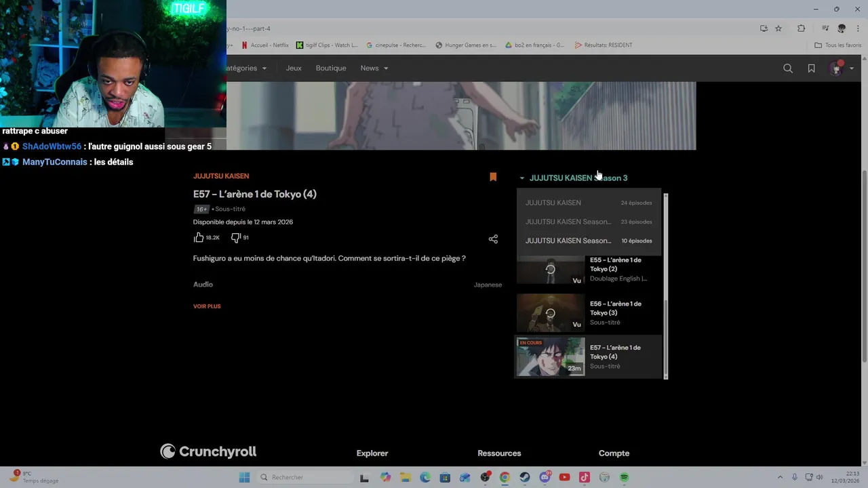868x488 pixels.
Task: Click VOIR PLUS to expand details
Action: point(207,306)
